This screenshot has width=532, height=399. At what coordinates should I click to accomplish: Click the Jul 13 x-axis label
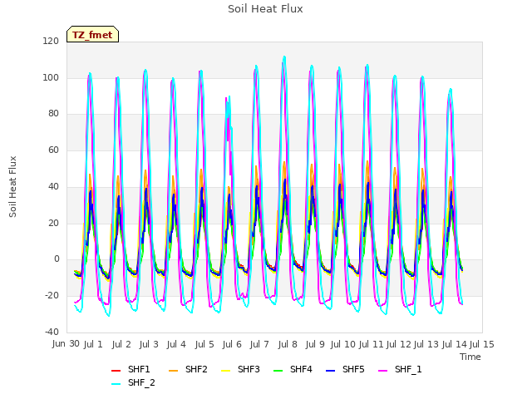coord(426,345)
